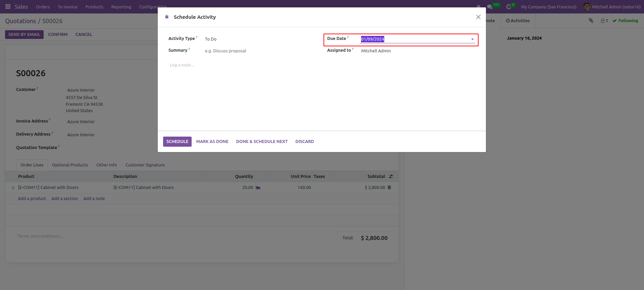Click Add a product link
The image size is (644, 290).
[32, 198]
